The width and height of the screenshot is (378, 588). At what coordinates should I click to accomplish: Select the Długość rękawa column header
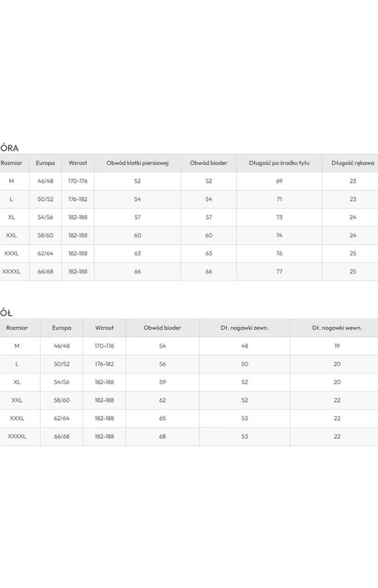352,163
